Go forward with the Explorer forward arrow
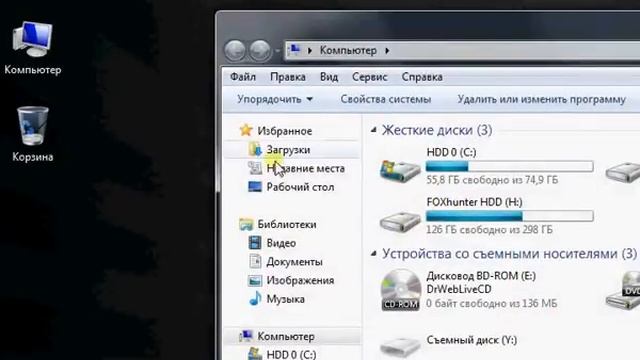Image resolution: width=640 pixels, height=360 pixels. click(x=260, y=51)
